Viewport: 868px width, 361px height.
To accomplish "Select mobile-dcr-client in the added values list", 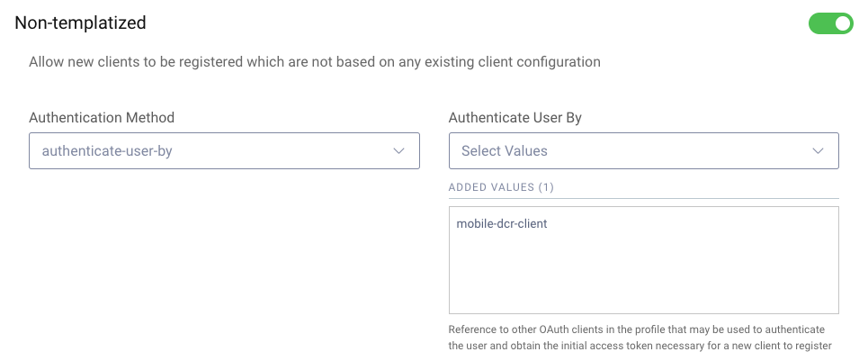I will tap(502, 224).
